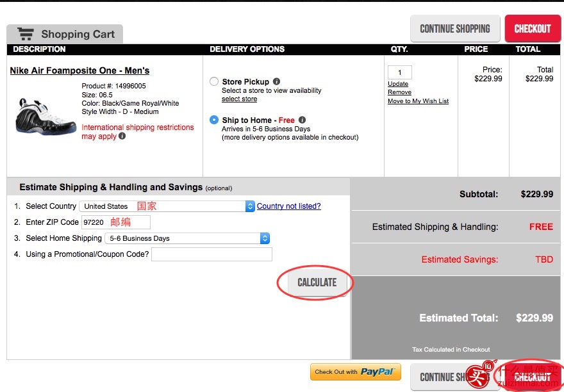The width and height of the screenshot is (564, 392).
Task: Click the Subtotal $229.99 value
Action: point(536,194)
